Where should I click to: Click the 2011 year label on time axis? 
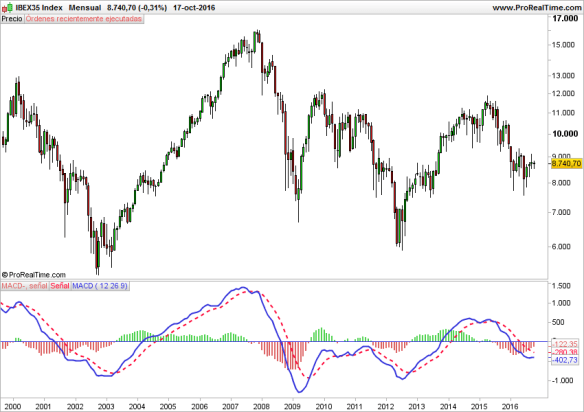pyautogui.click(x=355, y=406)
